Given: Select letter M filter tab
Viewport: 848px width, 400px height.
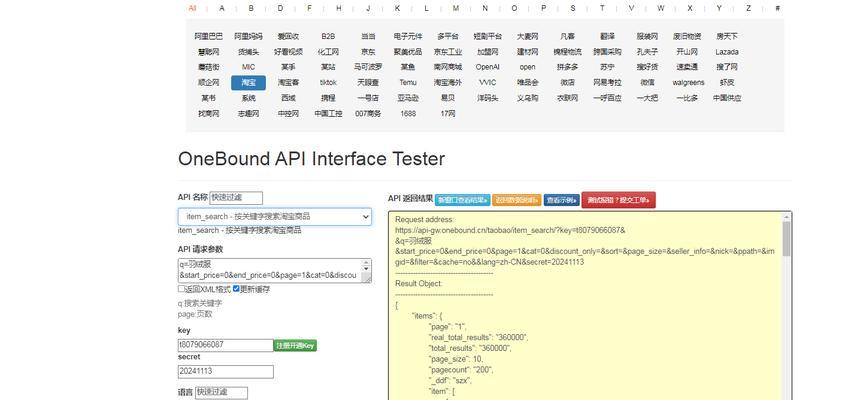Looking at the screenshot, I should coord(456,8).
